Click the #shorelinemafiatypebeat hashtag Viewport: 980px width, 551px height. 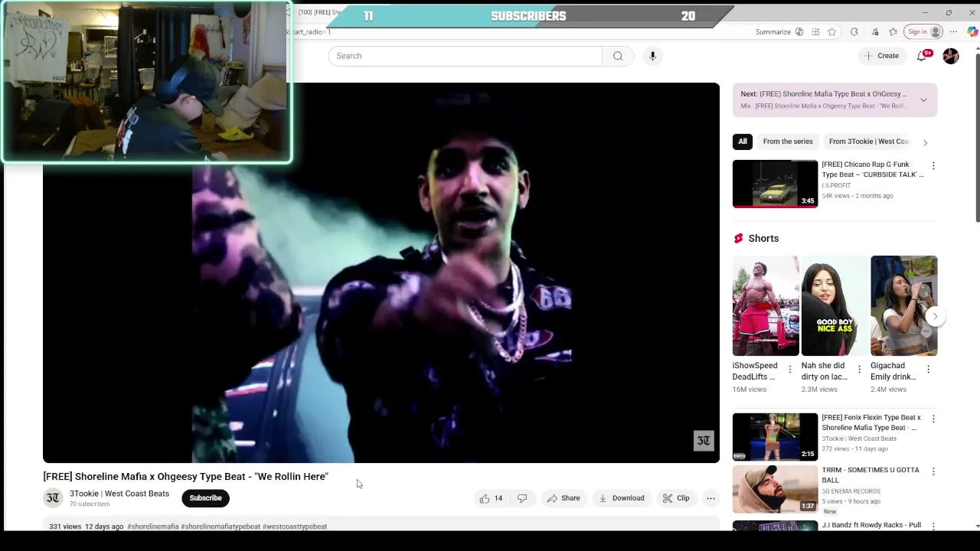(220, 527)
